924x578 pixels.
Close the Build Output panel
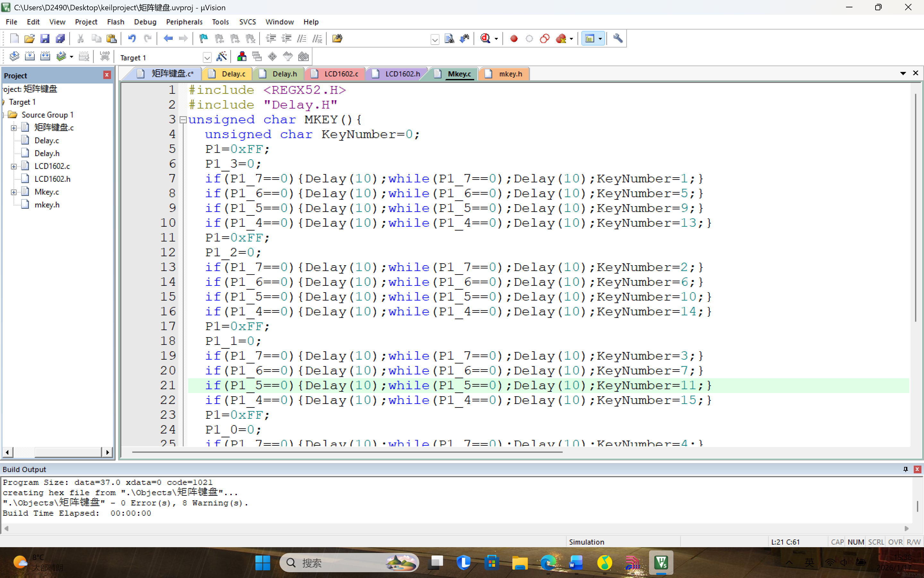click(x=917, y=469)
